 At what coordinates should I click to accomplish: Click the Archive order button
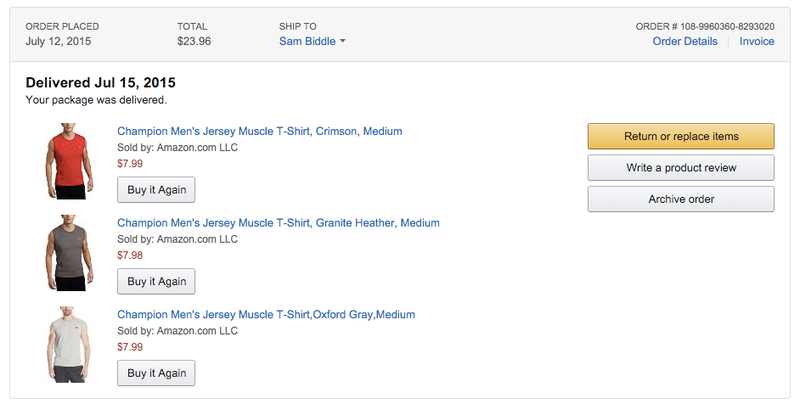[x=681, y=199]
